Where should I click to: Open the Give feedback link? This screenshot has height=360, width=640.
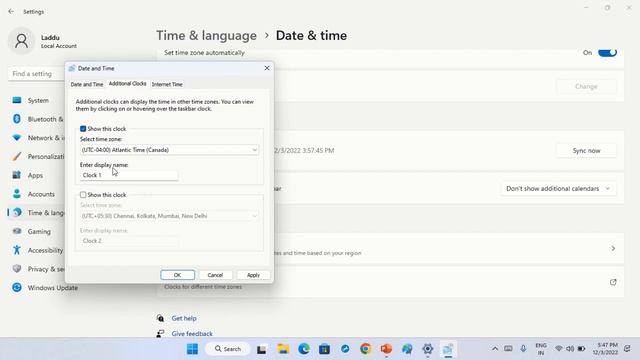(x=192, y=333)
